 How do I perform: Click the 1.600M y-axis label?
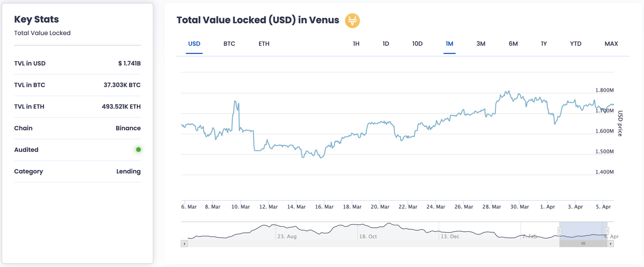[x=604, y=131]
